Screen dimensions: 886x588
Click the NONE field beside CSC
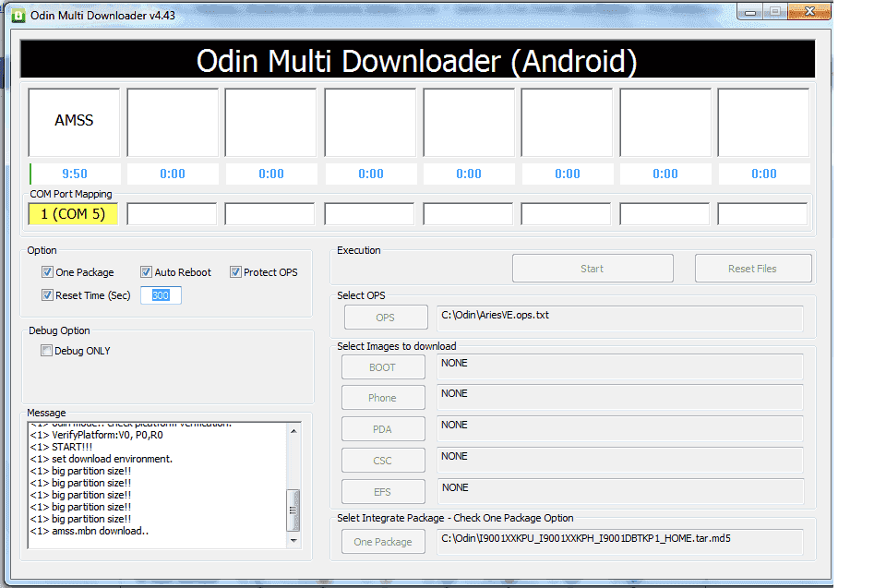click(x=620, y=461)
